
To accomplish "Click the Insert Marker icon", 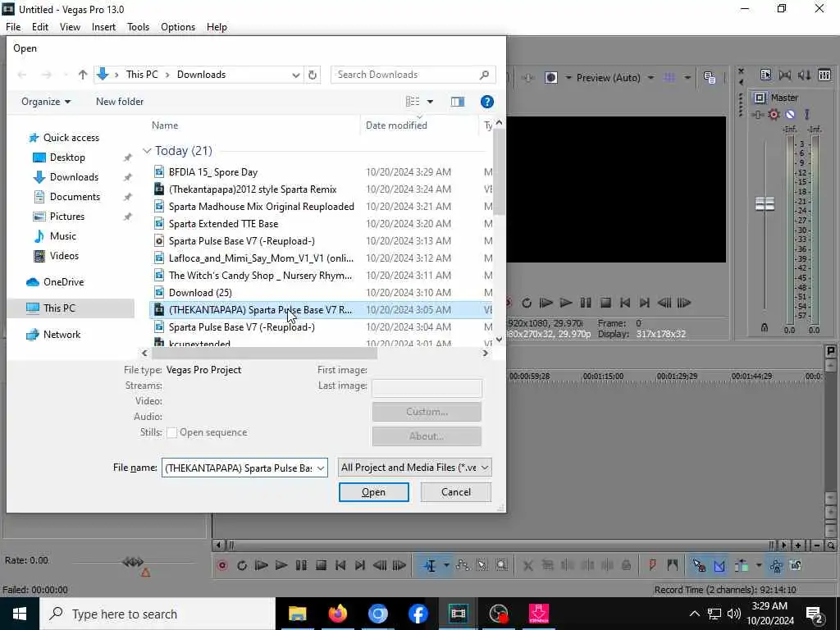I will 652,565.
